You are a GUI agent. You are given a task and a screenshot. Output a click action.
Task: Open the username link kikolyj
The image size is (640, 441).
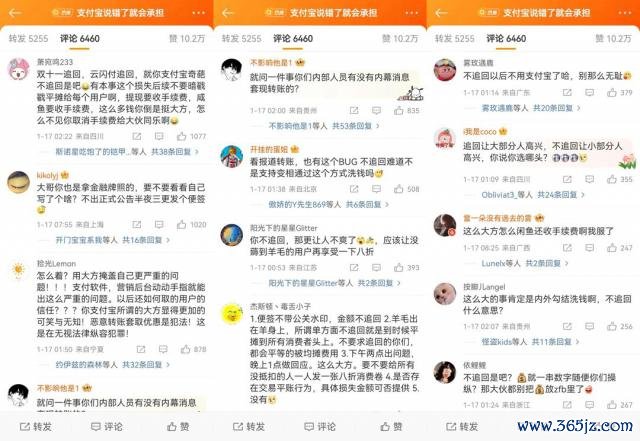point(47,175)
